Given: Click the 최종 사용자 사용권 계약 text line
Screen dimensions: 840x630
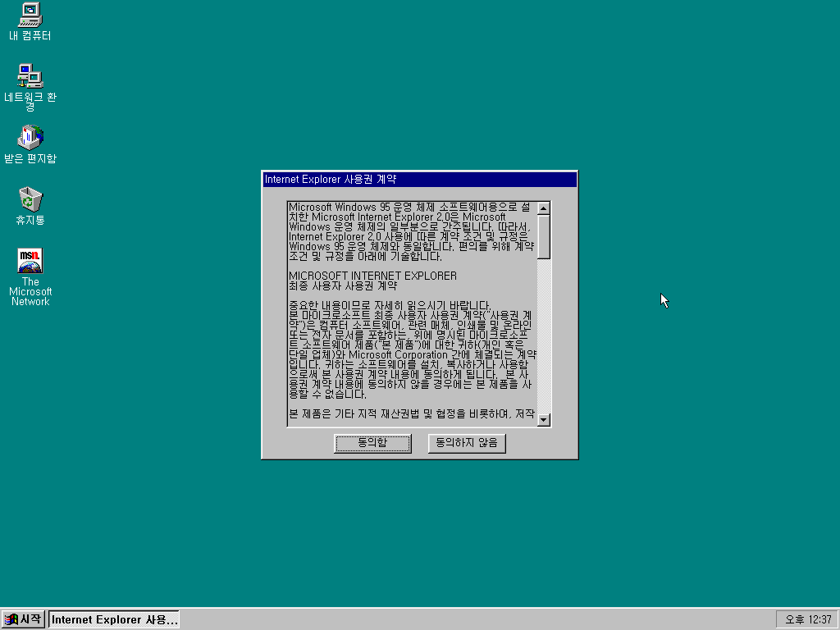Looking at the screenshot, I should point(343,286).
